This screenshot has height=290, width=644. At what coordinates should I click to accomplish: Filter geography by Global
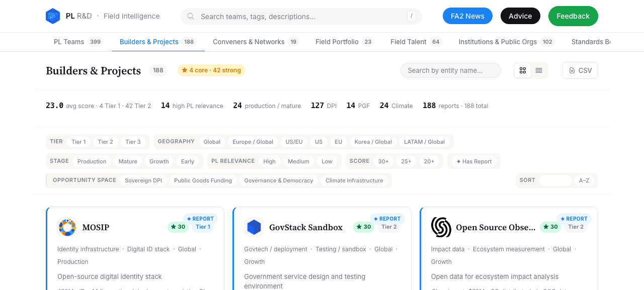212,142
